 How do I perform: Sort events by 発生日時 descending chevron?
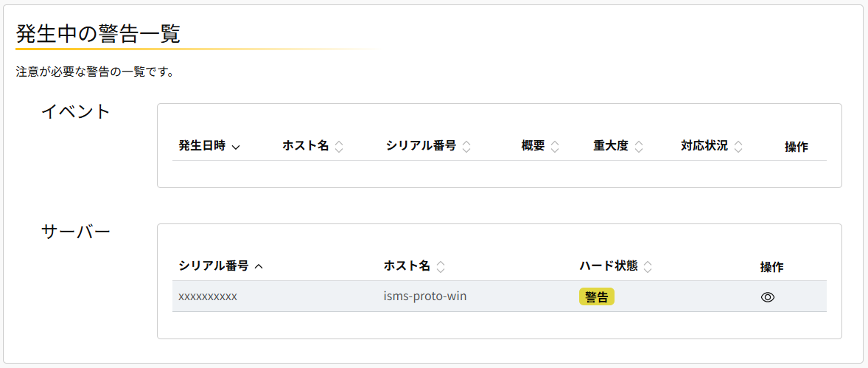point(236,147)
